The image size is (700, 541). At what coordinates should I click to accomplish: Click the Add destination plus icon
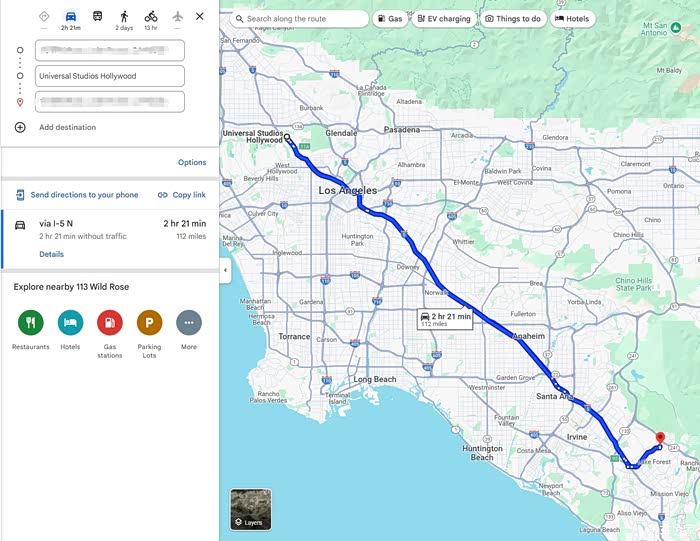(20, 127)
